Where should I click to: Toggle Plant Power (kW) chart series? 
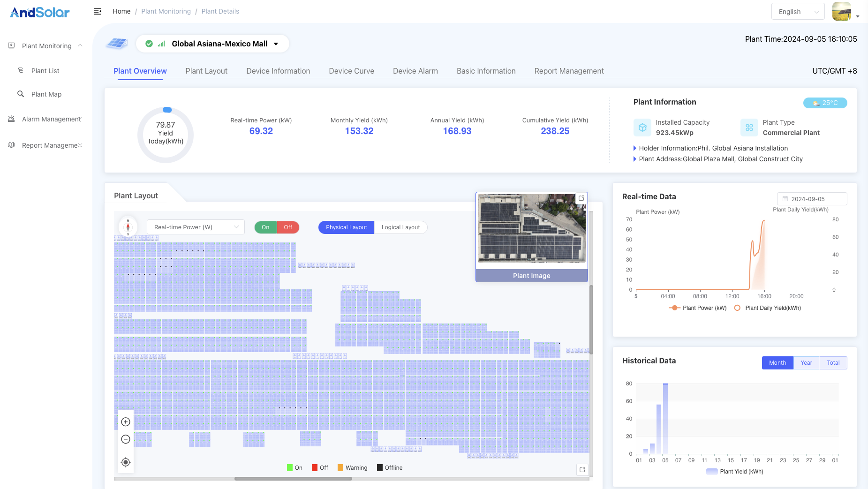[x=697, y=308]
